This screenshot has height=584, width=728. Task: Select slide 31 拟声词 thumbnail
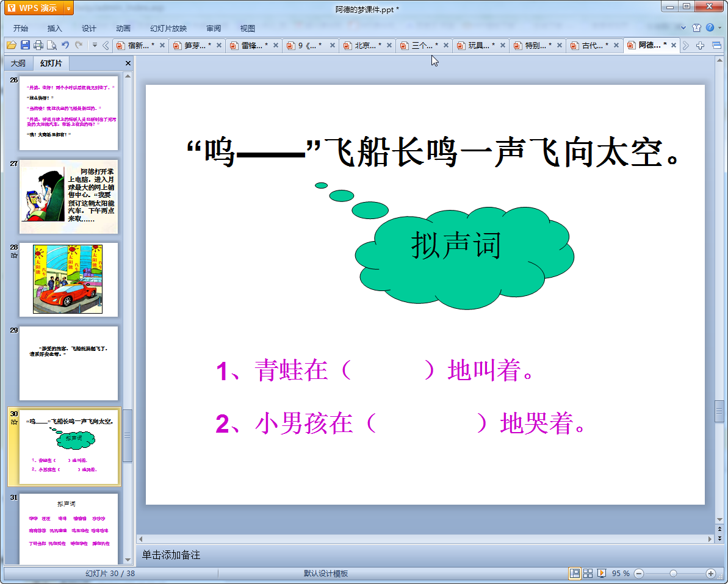pyautogui.click(x=69, y=528)
